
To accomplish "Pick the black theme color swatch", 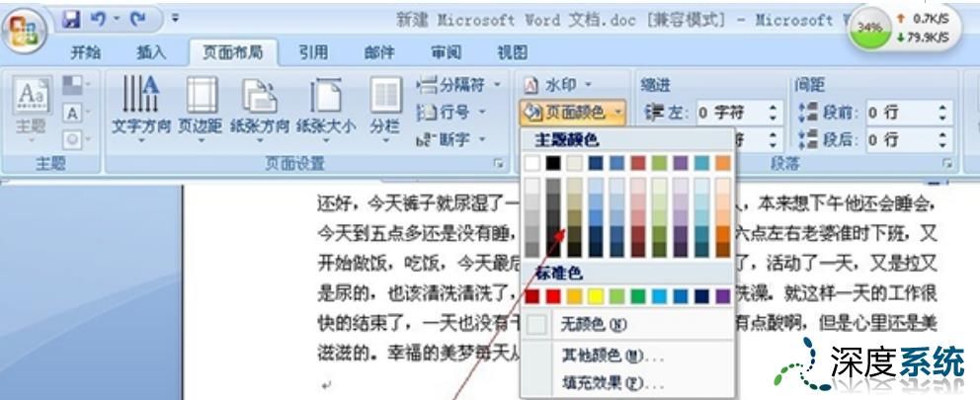I will coord(553,163).
